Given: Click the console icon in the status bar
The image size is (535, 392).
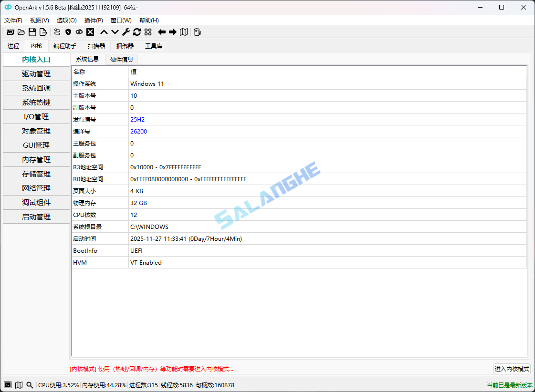Looking at the screenshot, I should 7,385.
